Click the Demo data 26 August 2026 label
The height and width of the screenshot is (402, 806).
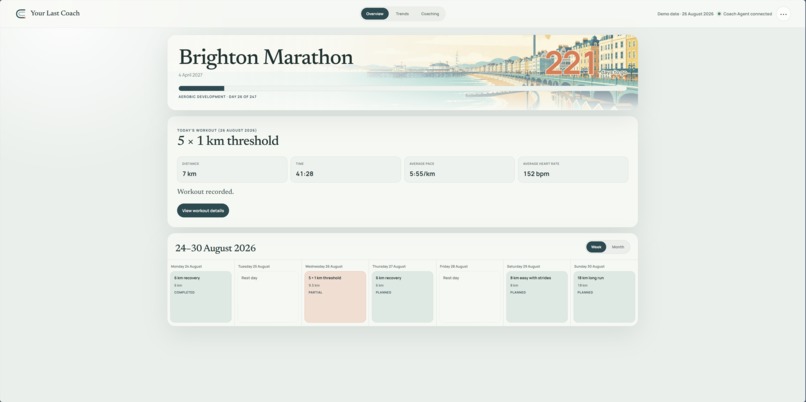point(685,14)
